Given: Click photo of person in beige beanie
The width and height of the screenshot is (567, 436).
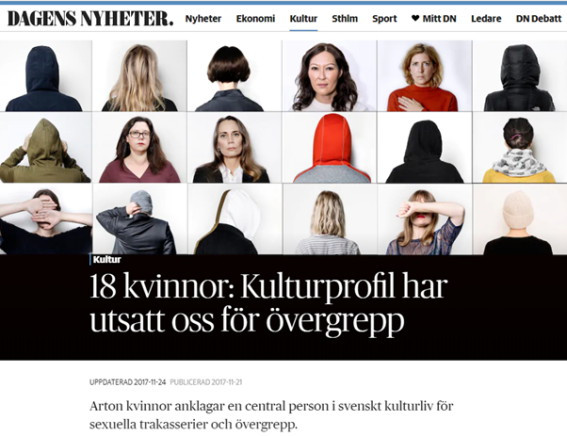Looking at the screenshot, I should [x=520, y=219].
